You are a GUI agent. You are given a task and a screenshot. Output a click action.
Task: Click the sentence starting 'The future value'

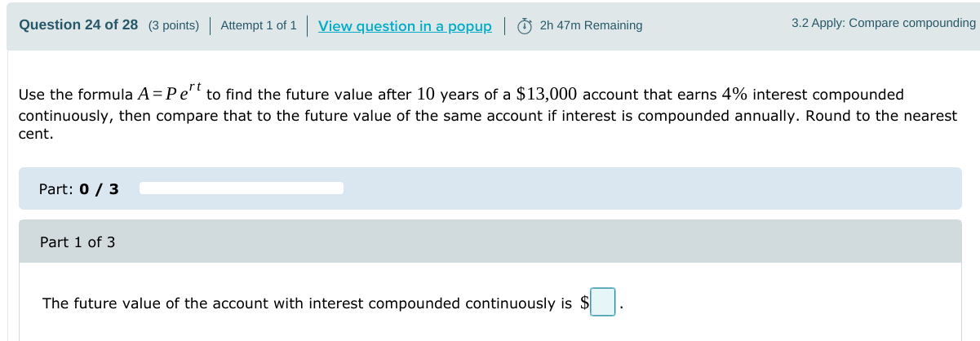pyautogui.click(x=307, y=303)
